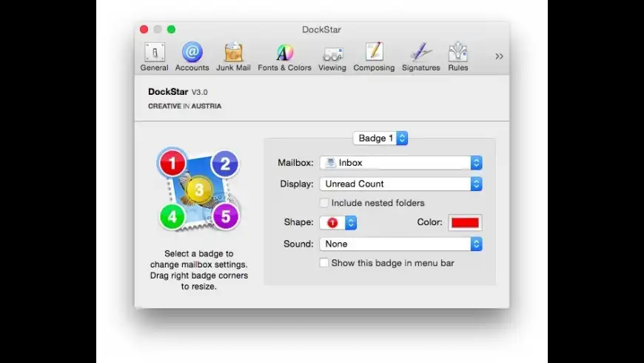Click the red Color swatch well
The width and height of the screenshot is (644, 363).
[x=465, y=222]
